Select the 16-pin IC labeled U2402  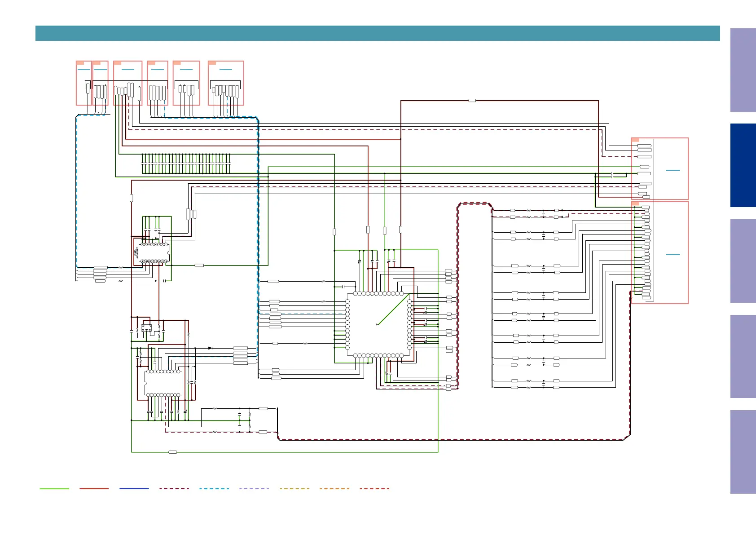pos(154,253)
